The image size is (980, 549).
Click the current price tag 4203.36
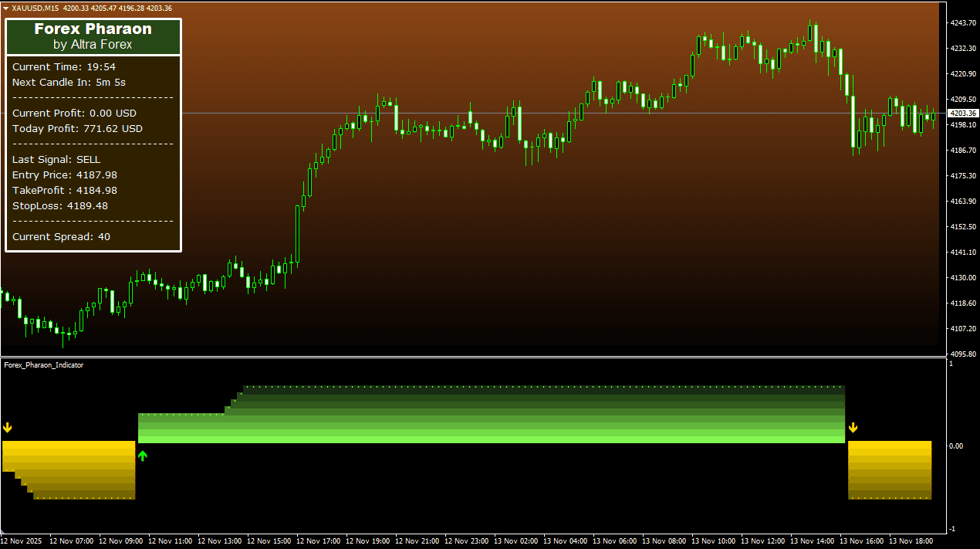click(x=962, y=114)
